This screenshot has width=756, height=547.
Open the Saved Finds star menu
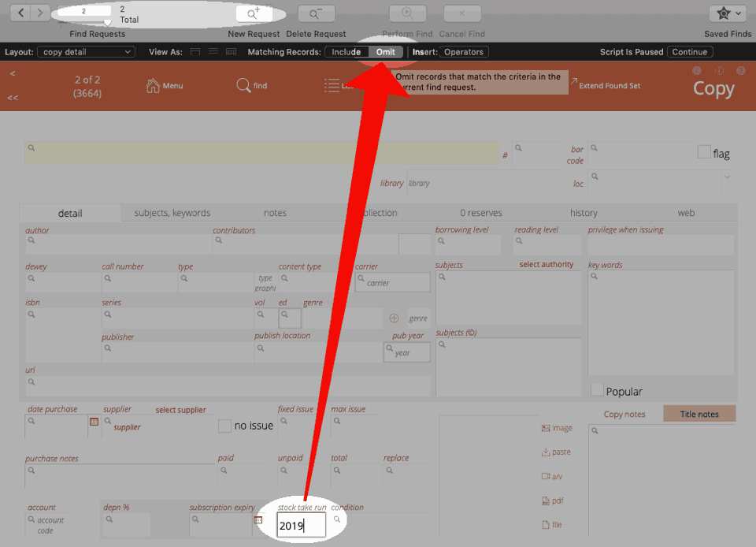pyautogui.click(x=727, y=14)
